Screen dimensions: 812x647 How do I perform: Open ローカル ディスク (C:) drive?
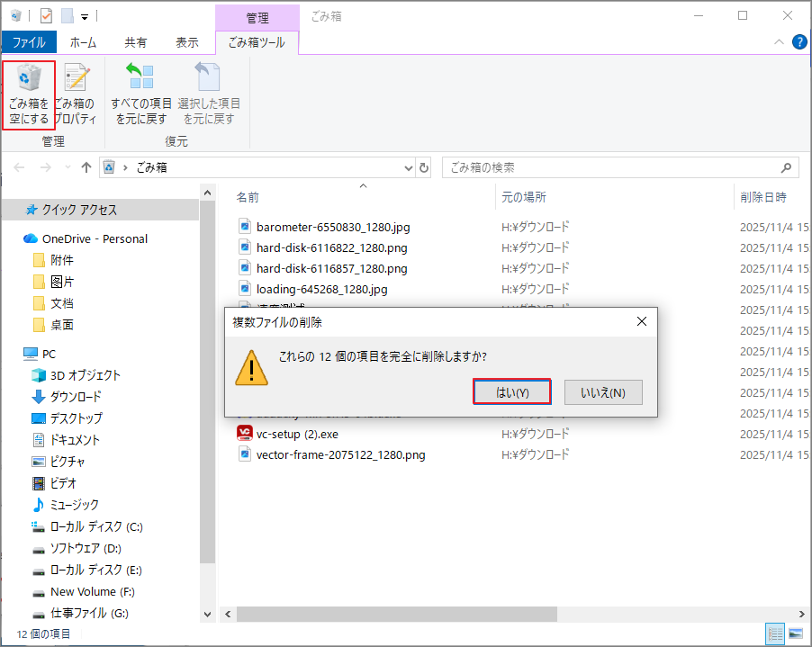(x=96, y=526)
